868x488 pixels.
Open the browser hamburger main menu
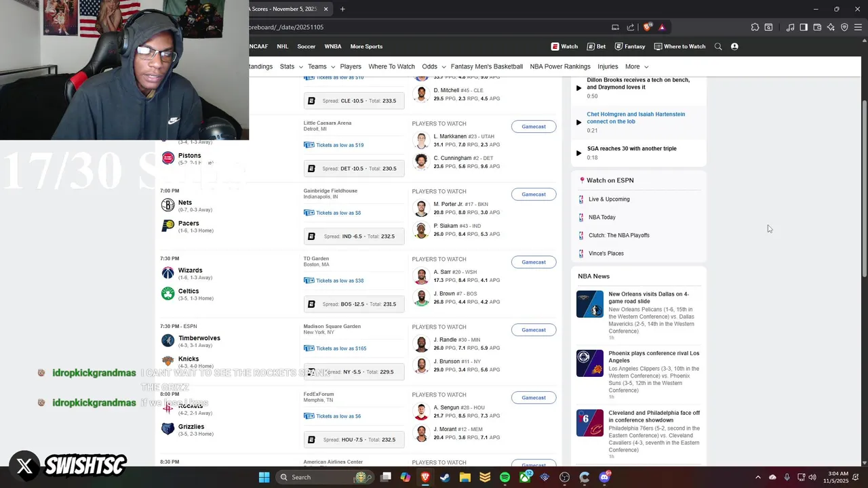pyautogui.click(x=859, y=27)
